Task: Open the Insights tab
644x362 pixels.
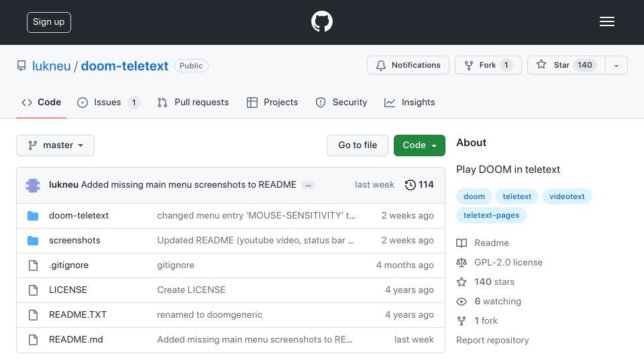Action: pos(409,102)
